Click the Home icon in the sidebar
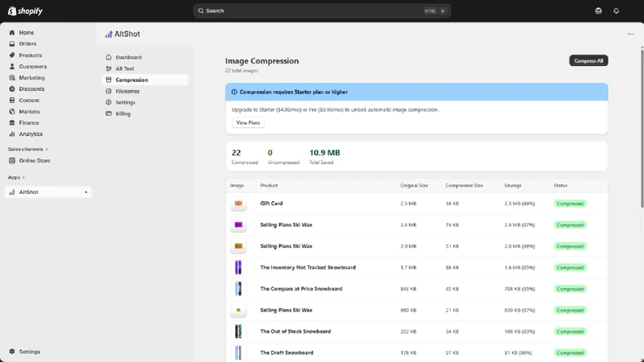This screenshot has width=644, height=362. click(12, 32)
